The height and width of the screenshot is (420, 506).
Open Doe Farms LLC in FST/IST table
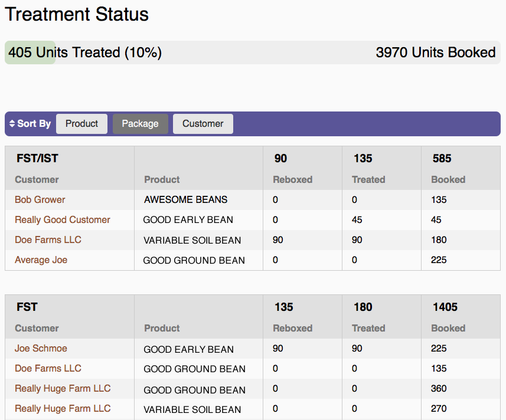48,239
